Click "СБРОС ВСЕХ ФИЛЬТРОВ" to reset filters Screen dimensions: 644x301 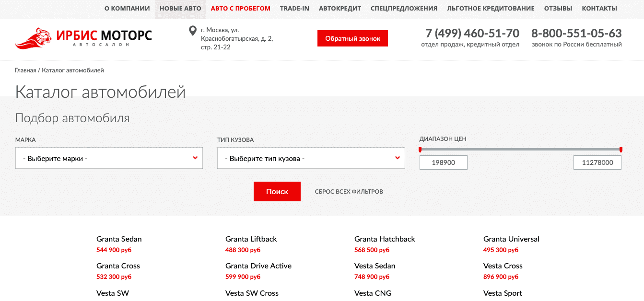(349, 191)
